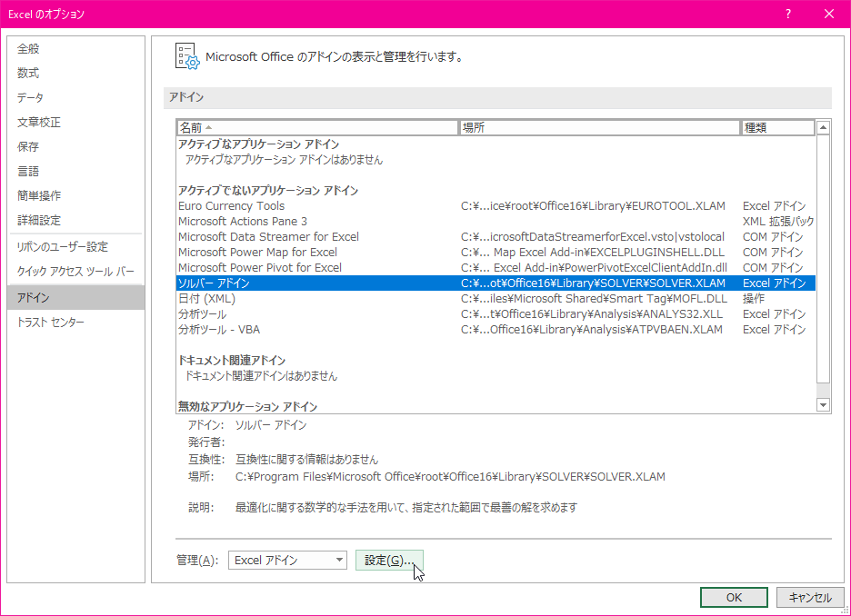Click the help question mark icon
The width and height of the screenshot is (851, 616).
[x=788, y=15]
